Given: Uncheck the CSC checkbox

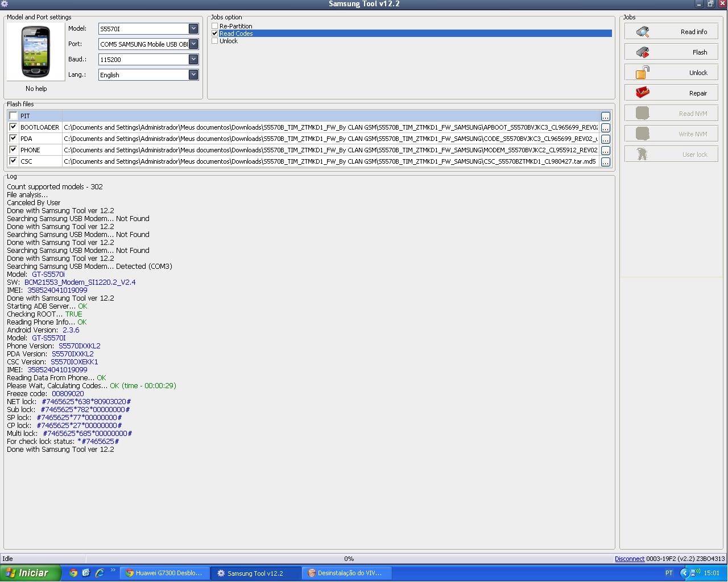Looking at the screenshot, I should pos(13,161).
